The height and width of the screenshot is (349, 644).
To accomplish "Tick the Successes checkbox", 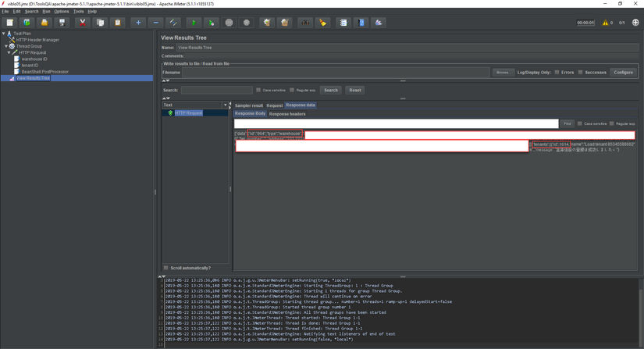I will [581, 73].
